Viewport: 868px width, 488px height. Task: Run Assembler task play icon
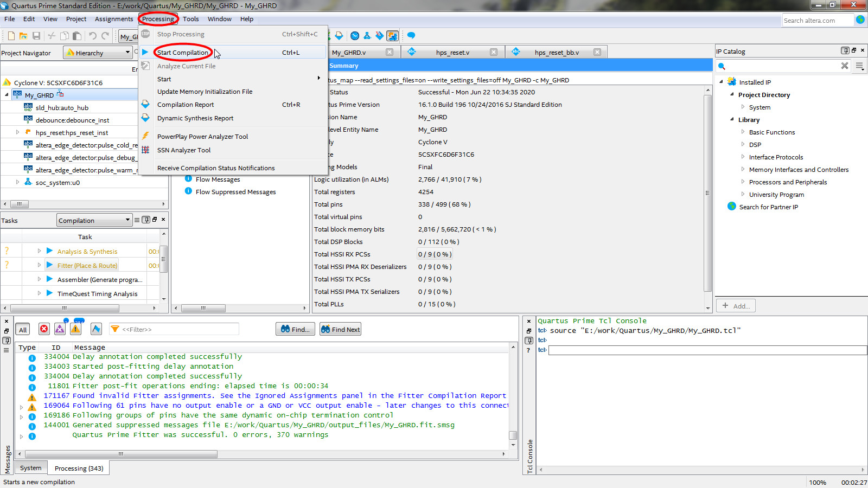point(49,279)
